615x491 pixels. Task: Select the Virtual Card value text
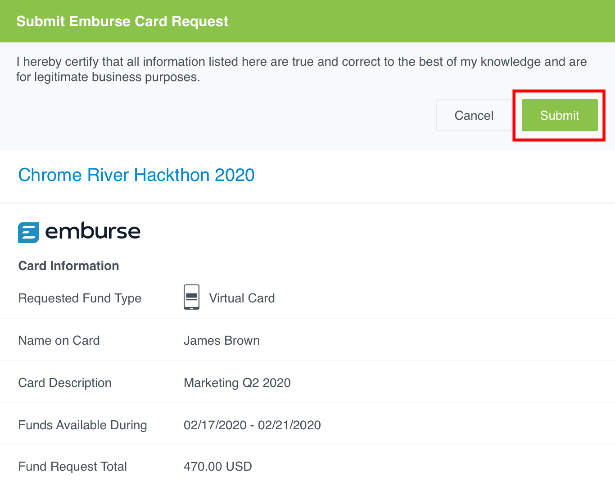pos(241,298)
